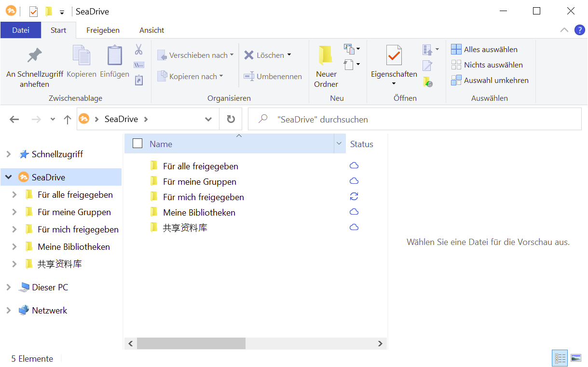The image size is (588, 367).
Task: Click the scissors Cut icon in ribbon
Action: coord(139,50)
